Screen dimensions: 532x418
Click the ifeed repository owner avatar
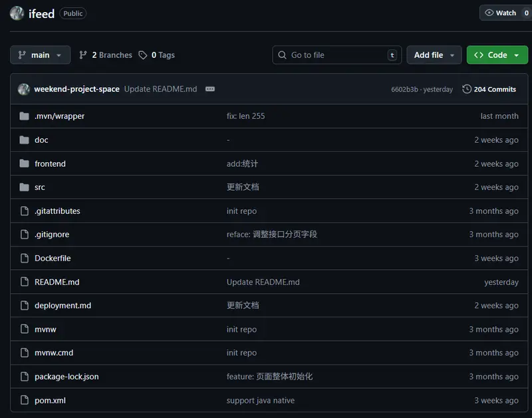pos(17,13)
